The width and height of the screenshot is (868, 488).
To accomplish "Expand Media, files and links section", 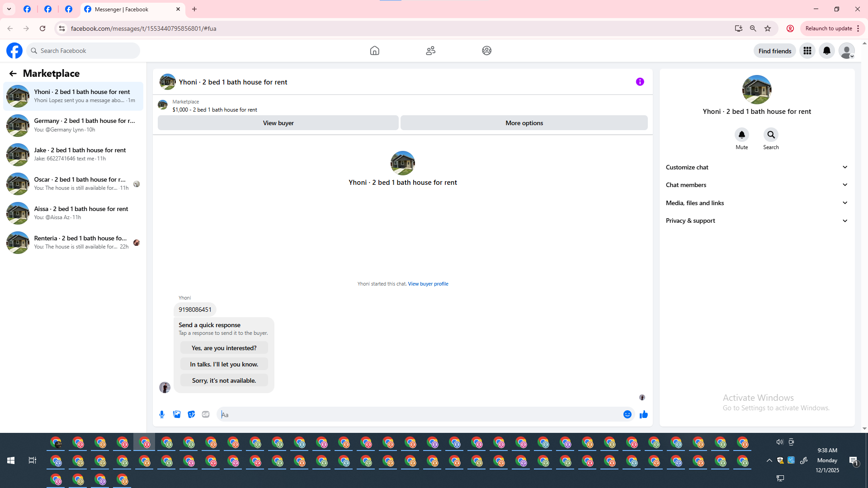I will click(x=757, y=203).
